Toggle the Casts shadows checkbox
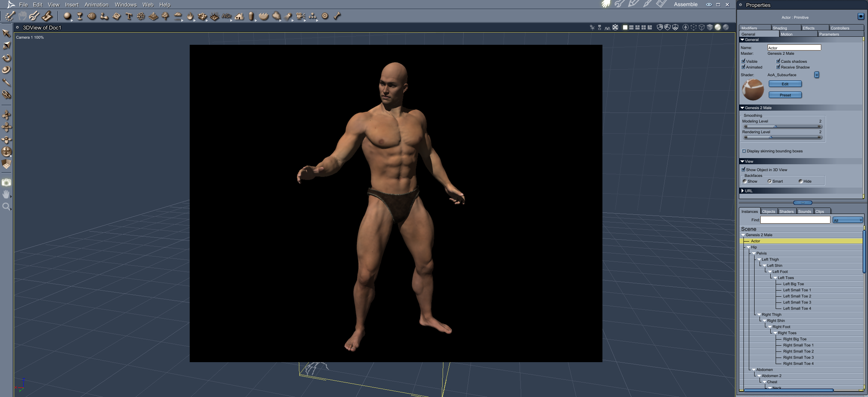Image resolution: width=868 pixels, height=397 pixels. pos(778,61)
